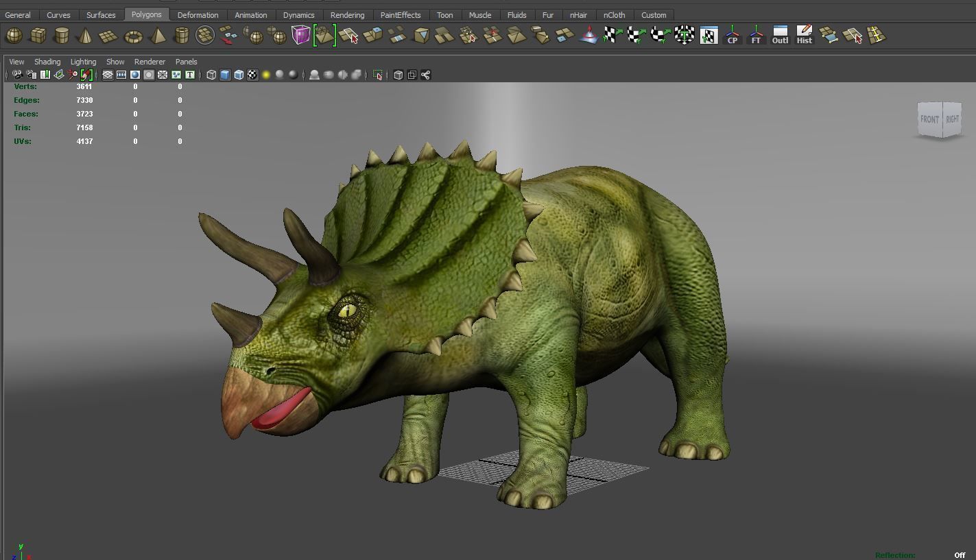
Task: Open the Outl shelf button
Action: click(x=780, y=35)
